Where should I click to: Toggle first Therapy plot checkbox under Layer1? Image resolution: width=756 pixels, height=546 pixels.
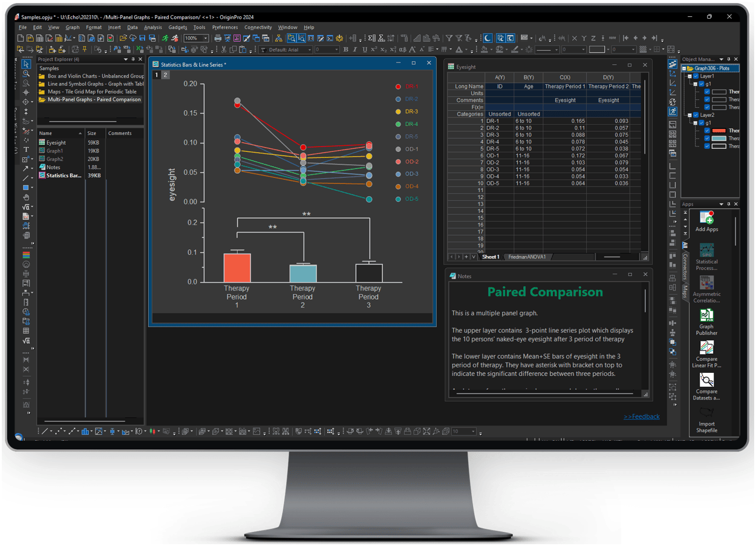(x=707, y=91)
